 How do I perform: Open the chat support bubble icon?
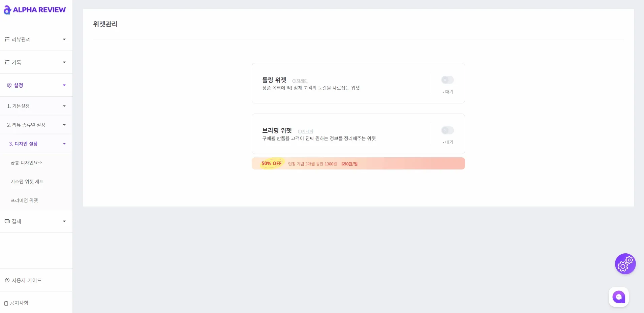point(619,297)
